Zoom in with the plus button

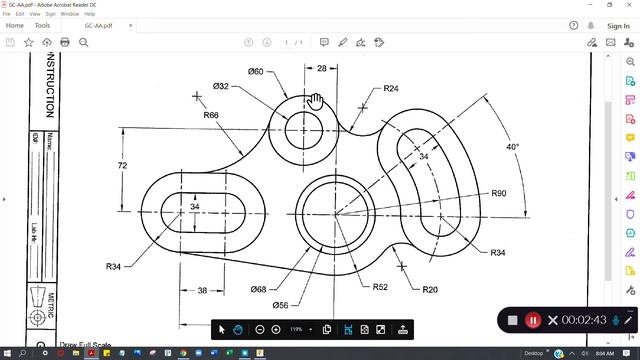[x=276, y=329]
